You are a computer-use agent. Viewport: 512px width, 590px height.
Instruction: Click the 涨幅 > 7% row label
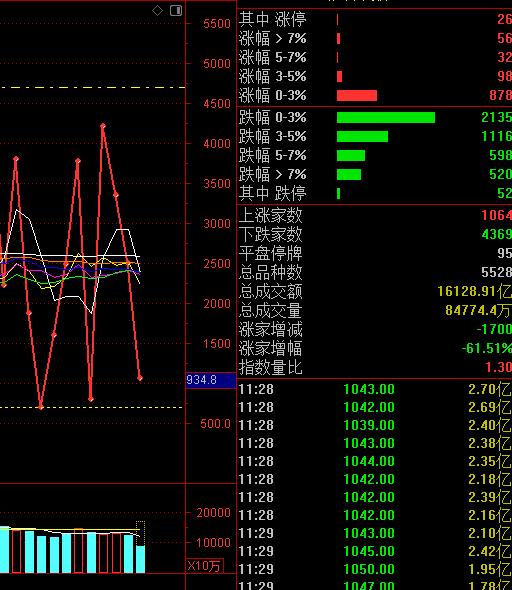[272, 38]
